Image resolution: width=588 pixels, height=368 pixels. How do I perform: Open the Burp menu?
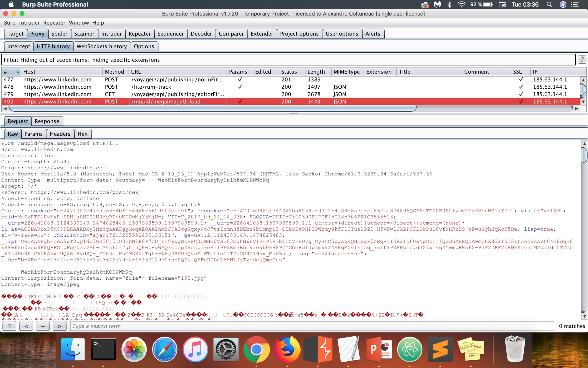point(10,23)
